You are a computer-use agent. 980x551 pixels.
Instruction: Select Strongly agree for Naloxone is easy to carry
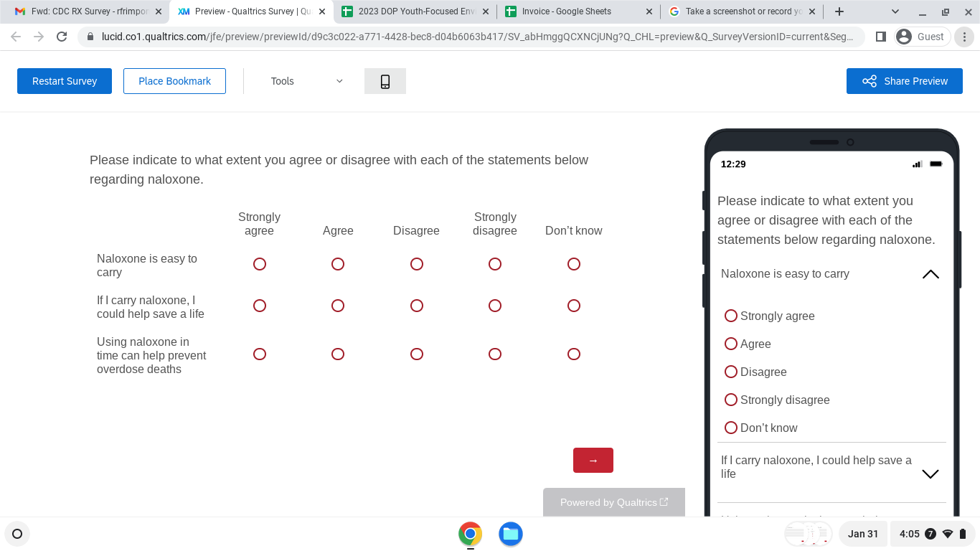coord(260,264)
